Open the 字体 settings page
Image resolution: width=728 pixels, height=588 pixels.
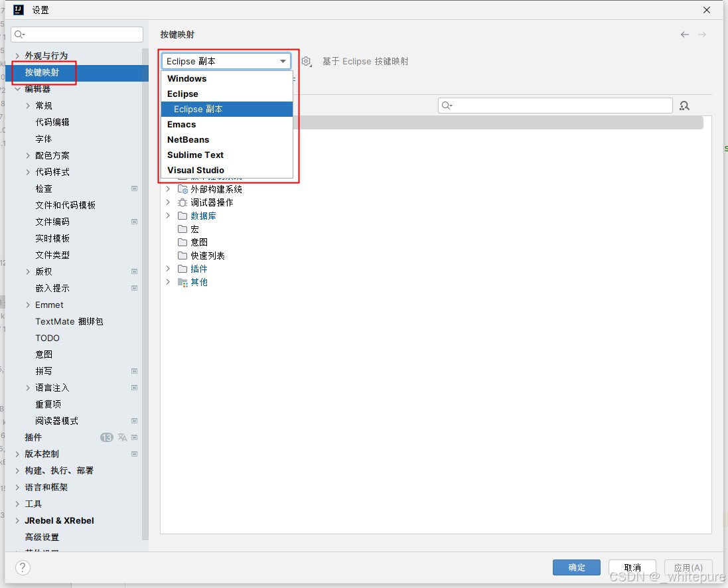click(x=44, y=139)
